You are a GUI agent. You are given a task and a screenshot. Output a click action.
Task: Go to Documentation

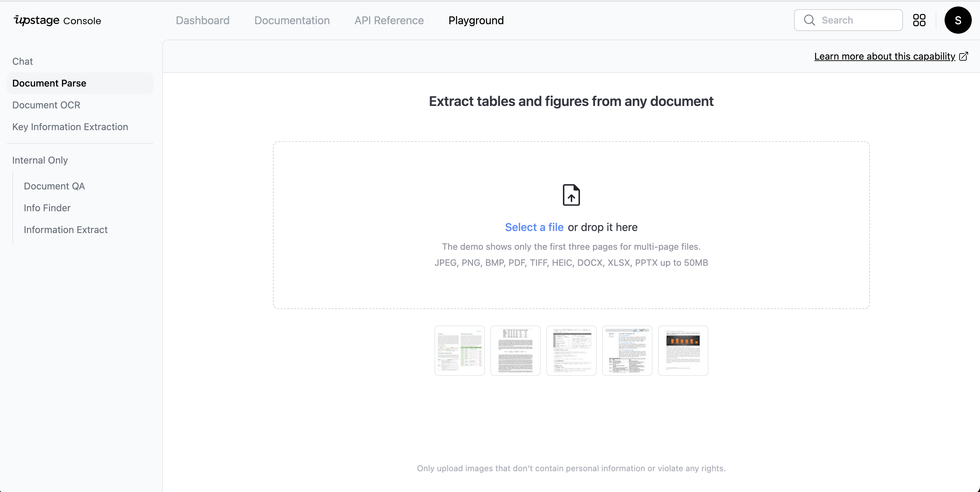click(x=292, y=20)
